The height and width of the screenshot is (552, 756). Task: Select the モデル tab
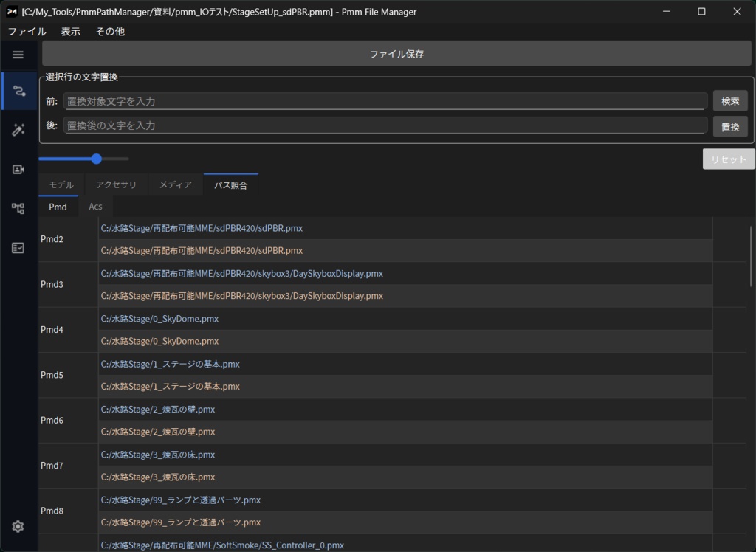(60, 184)
